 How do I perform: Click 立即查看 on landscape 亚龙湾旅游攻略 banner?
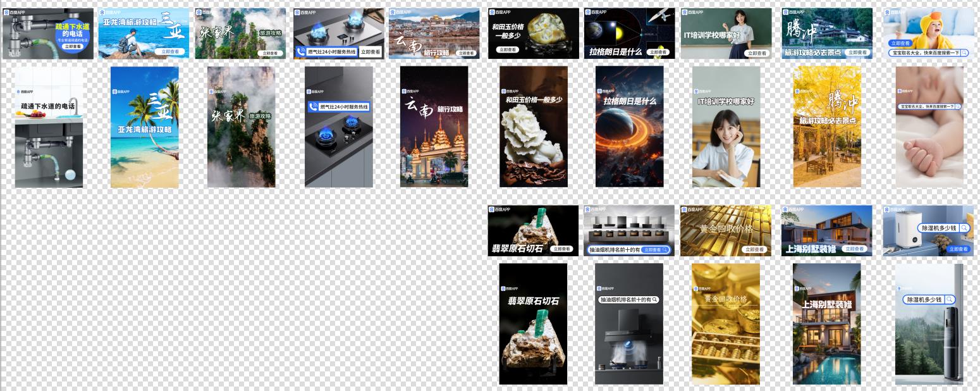[x=171, y=52]
